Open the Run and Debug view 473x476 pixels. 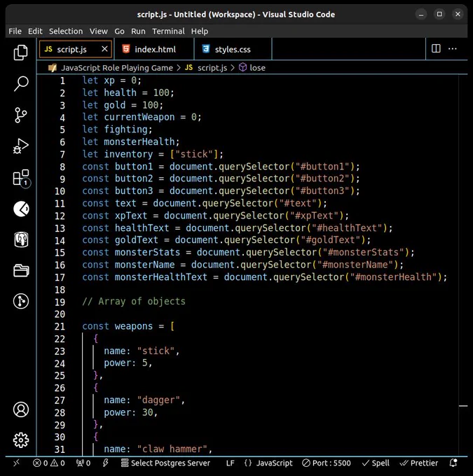tap(20, 146)
